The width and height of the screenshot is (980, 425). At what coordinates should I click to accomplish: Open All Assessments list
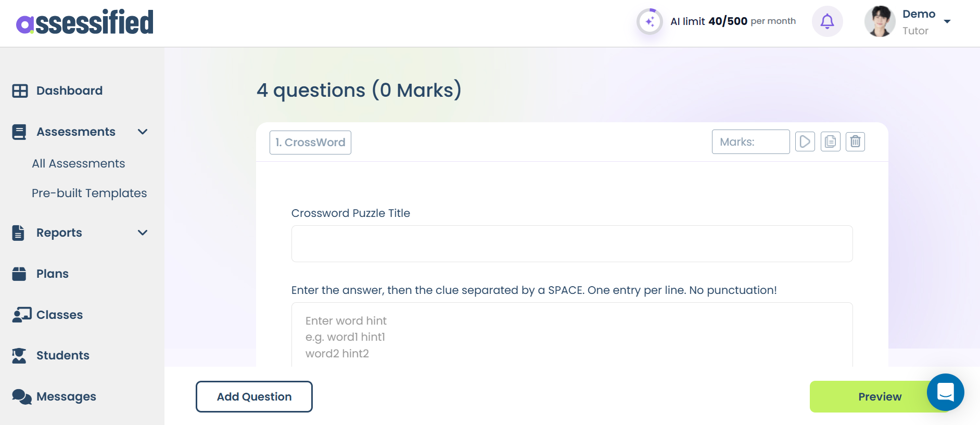[79, 163]
